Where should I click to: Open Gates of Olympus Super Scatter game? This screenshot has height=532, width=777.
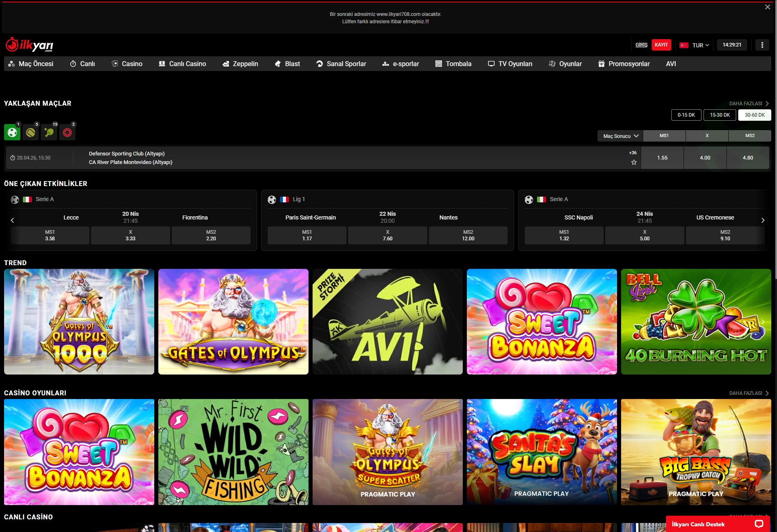pyautogui.click(x=388, y=452)
